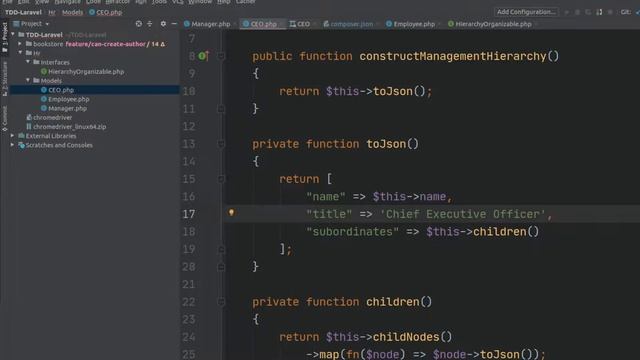This screenshot has height=360, width=640.
Task: Open the 1: Project side tool window
Action: 4,38
